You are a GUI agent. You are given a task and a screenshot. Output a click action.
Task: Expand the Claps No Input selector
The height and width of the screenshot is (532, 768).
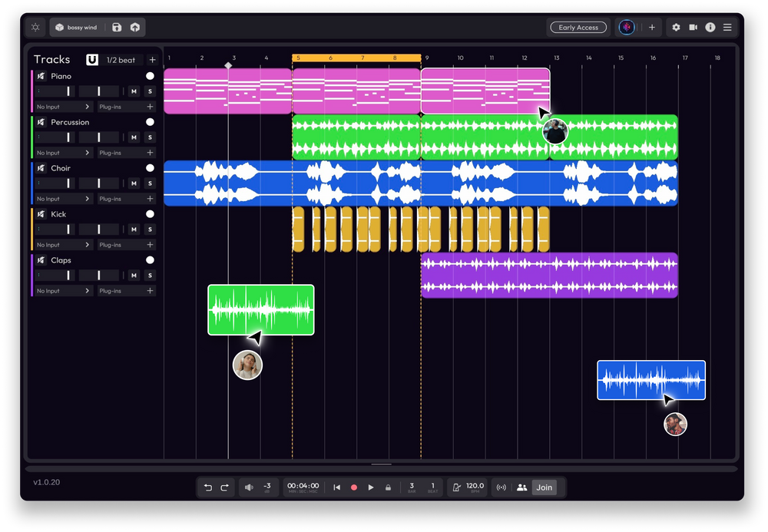[63, 290]
